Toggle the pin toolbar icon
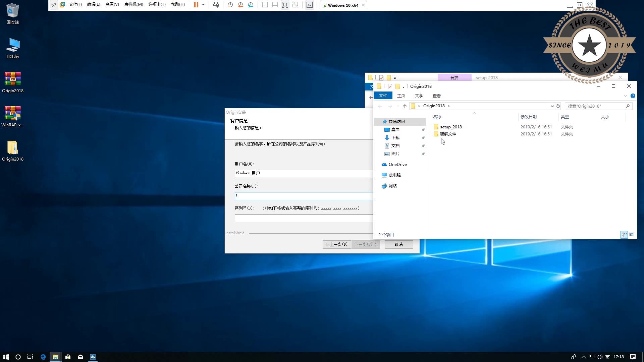This screenshot has width=644, height=362. [54, 5]
